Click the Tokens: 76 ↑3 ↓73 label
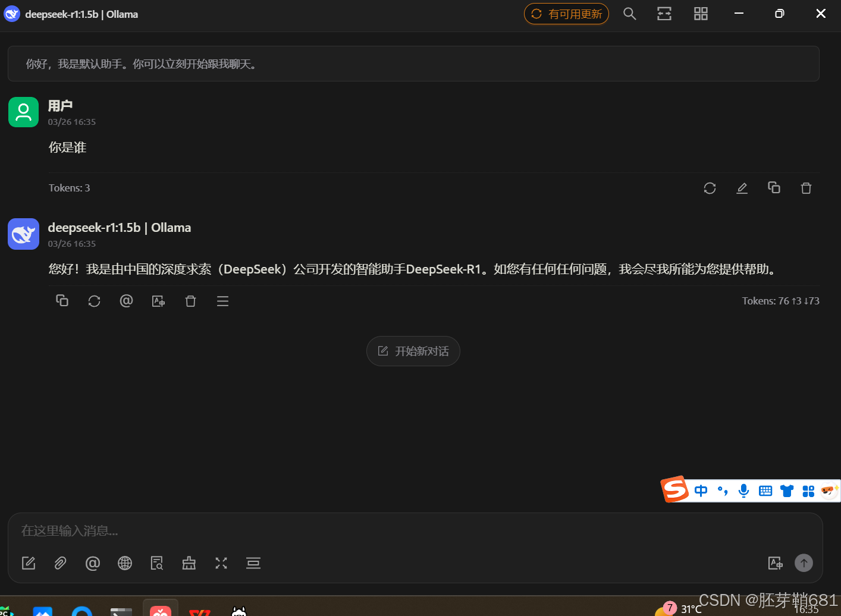 tap(781, 301)
